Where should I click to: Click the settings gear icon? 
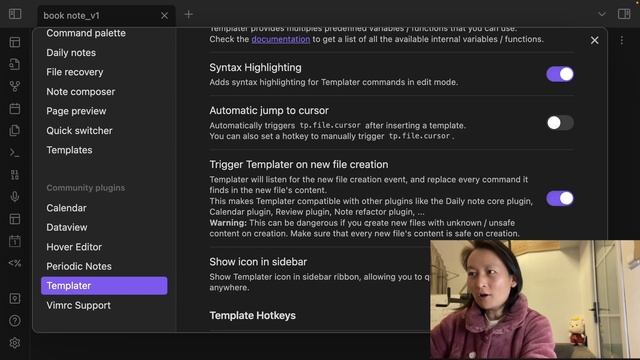tap(15, 343)
